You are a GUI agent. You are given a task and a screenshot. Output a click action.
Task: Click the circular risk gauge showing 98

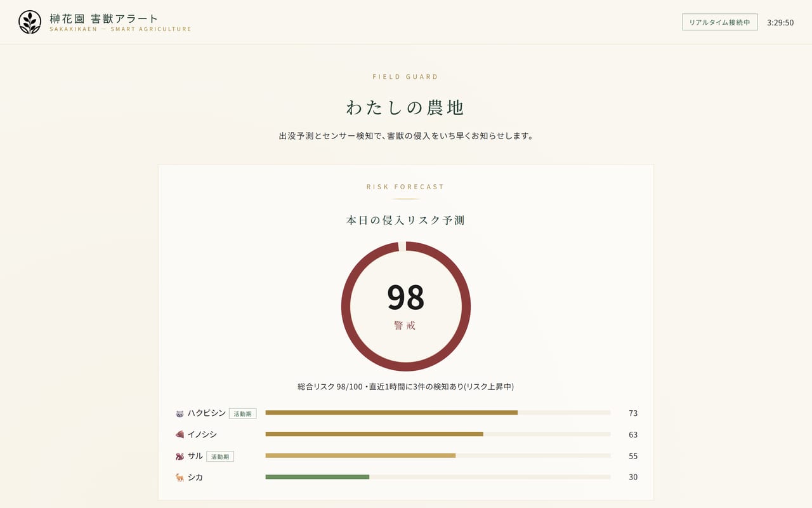[x=406, y=307]
